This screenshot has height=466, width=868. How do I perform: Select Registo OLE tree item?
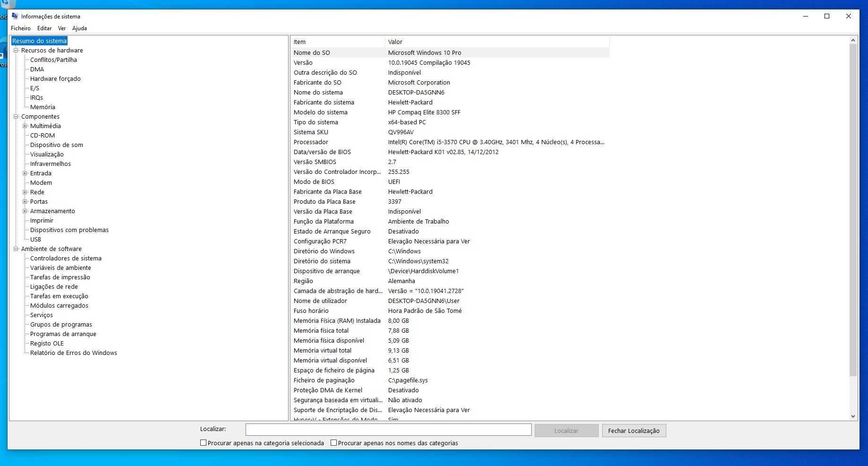point(47,343)
